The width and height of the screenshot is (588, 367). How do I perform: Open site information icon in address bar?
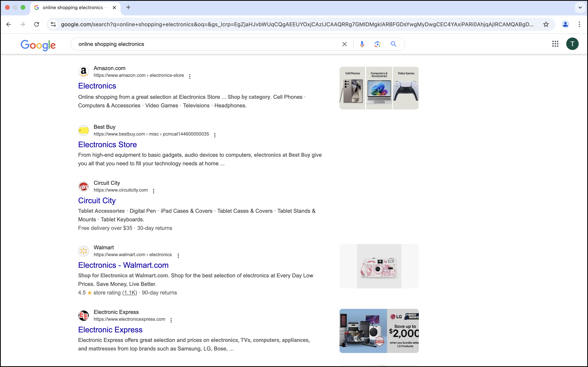point(53,24)
